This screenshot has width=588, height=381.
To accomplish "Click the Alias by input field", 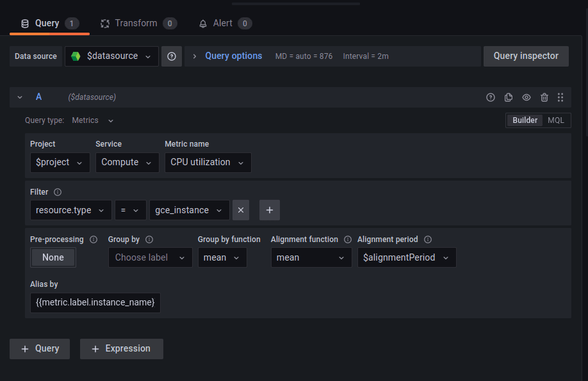I will pyautogui.click(x=95, y=302).
